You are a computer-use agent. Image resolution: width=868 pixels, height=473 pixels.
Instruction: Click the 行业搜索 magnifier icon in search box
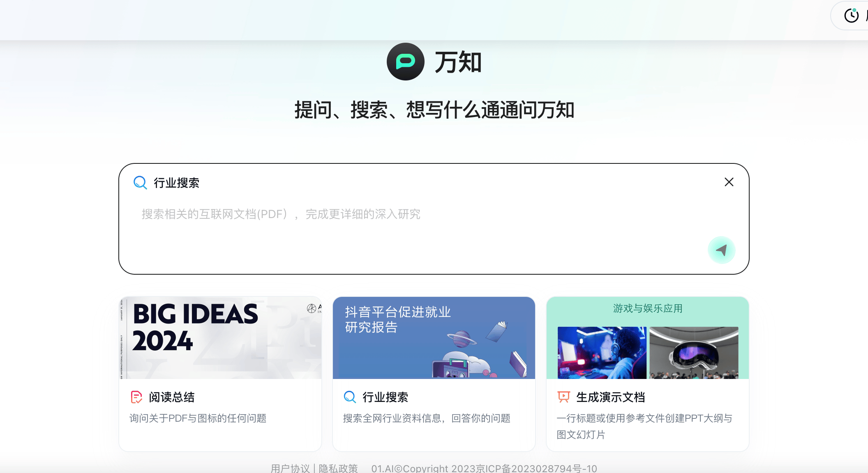click(x=140, y=182)
